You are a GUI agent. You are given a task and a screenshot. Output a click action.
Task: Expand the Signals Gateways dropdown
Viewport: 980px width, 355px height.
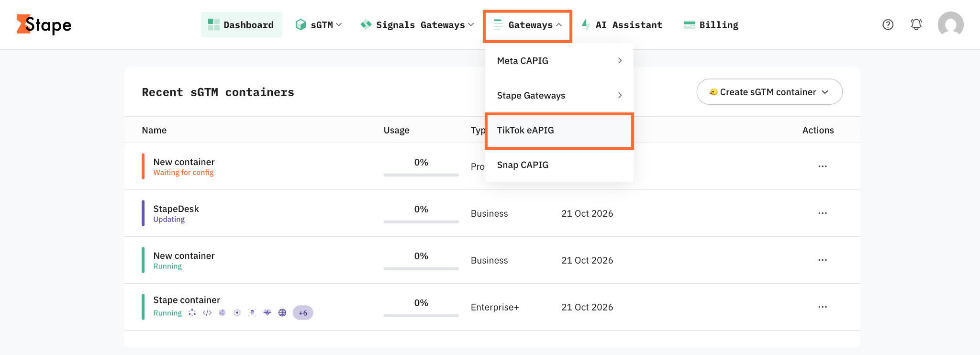[x=417, y=25]
